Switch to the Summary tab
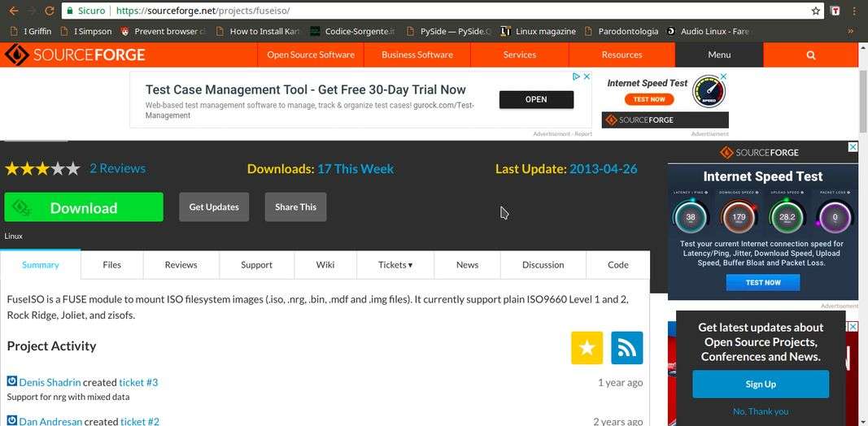The width and height of the screenshot is (868, 426). click(41, 264)
